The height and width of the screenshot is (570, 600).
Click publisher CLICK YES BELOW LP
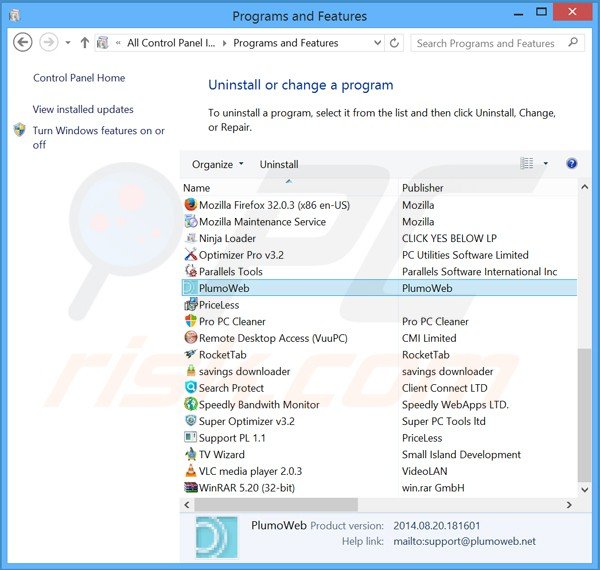click(x=449, y=238)
